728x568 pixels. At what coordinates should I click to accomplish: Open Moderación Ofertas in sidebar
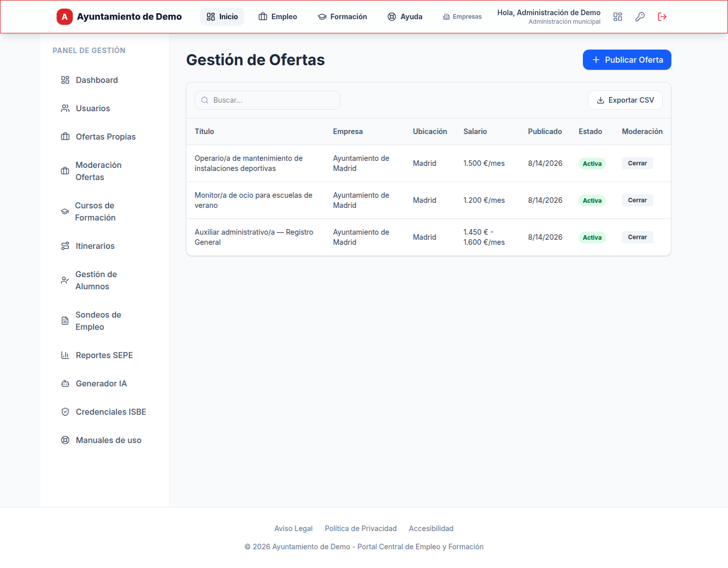click(x=105, y=171)
